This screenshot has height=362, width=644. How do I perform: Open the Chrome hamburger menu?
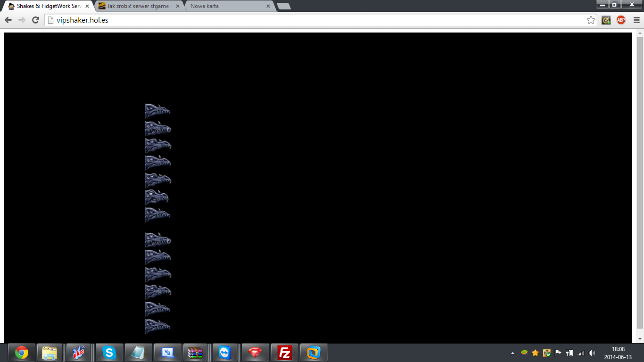pos(636,20)
